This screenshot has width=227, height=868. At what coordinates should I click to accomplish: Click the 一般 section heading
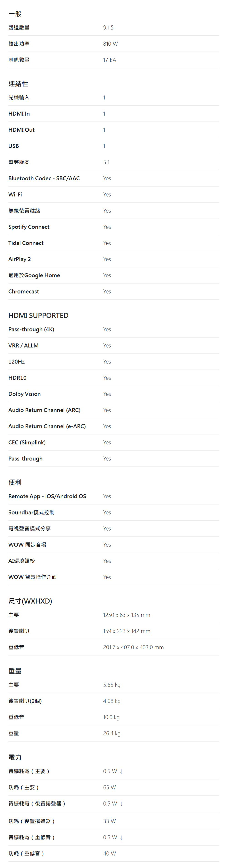coord(15,14)
